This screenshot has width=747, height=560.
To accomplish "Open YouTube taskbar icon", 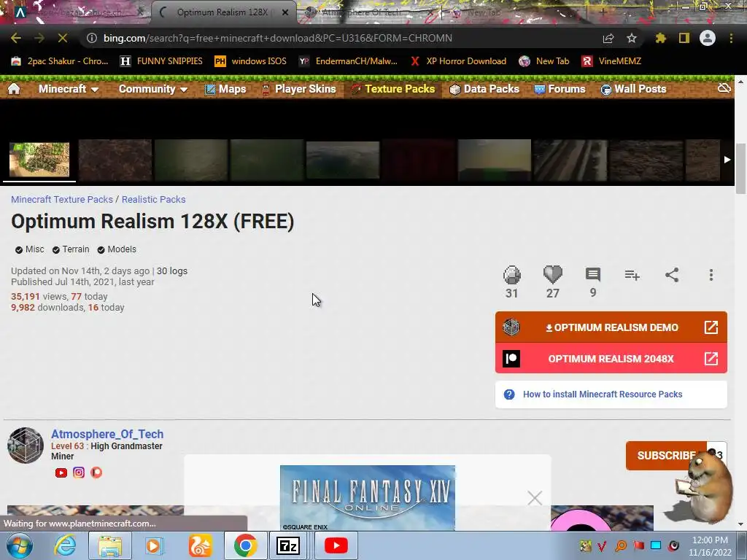I will pos(336,545).
